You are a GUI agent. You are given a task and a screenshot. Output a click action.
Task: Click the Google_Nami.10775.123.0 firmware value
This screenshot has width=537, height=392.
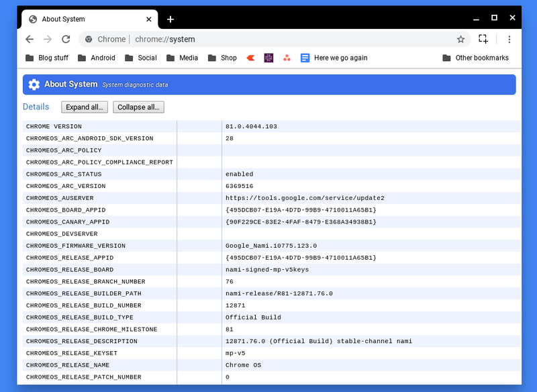(271, 246)
